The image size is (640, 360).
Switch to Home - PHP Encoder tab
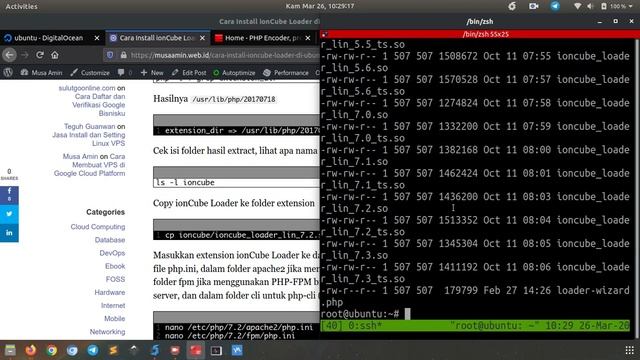tap(262, 38)
